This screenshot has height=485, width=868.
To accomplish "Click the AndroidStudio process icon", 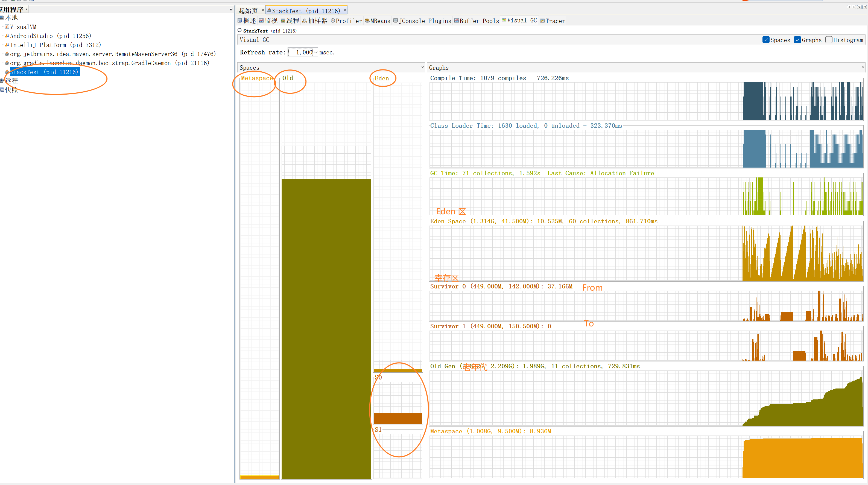I will tap(7, 35).
